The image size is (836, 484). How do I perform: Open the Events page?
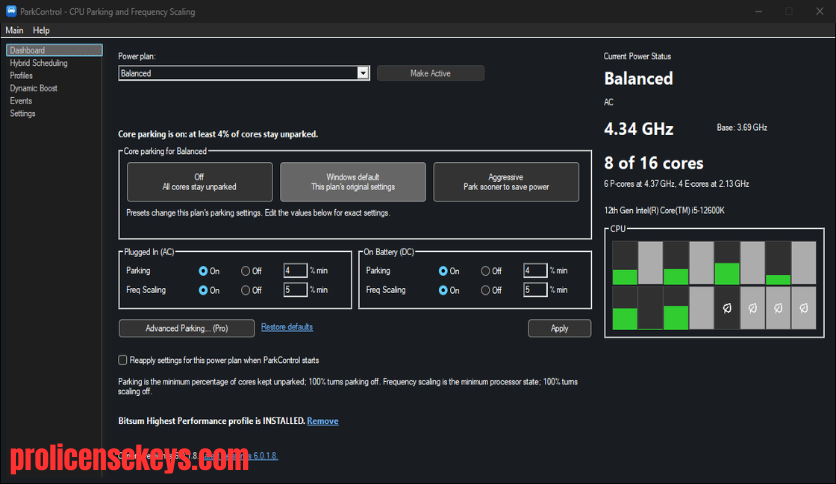click(x=21, y=101)
